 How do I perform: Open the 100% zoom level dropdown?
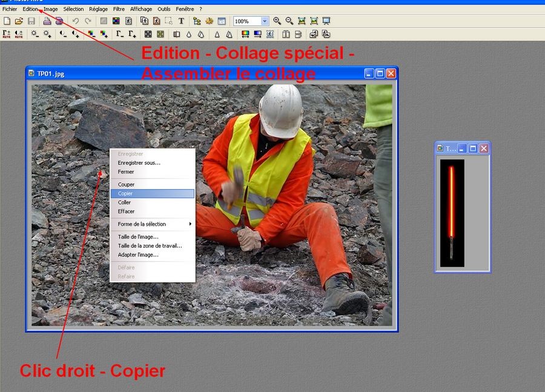pos(265,21)
